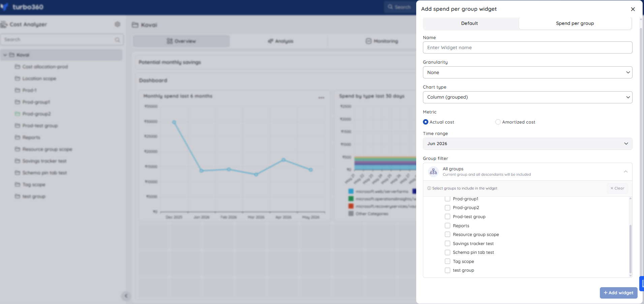This screenshot has height=304, width=644.
Task: Click the turbo360 logo icon
Action: tap(4, 7)
